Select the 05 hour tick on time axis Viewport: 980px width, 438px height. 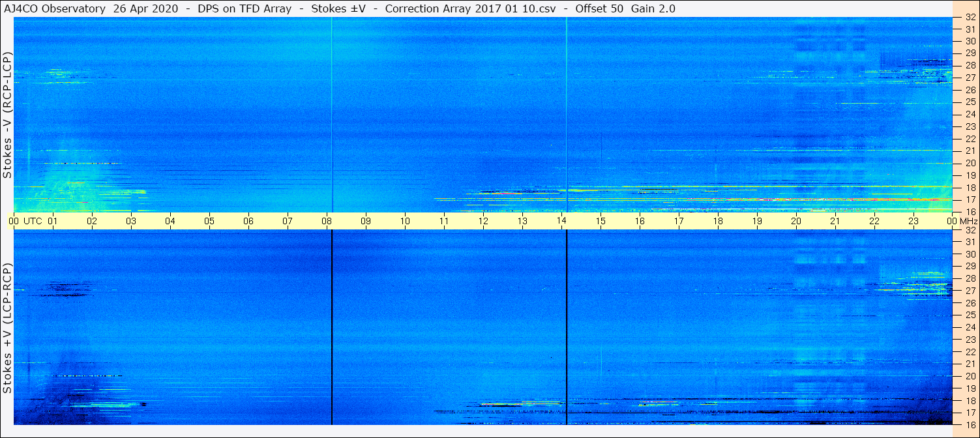point(209,221)
